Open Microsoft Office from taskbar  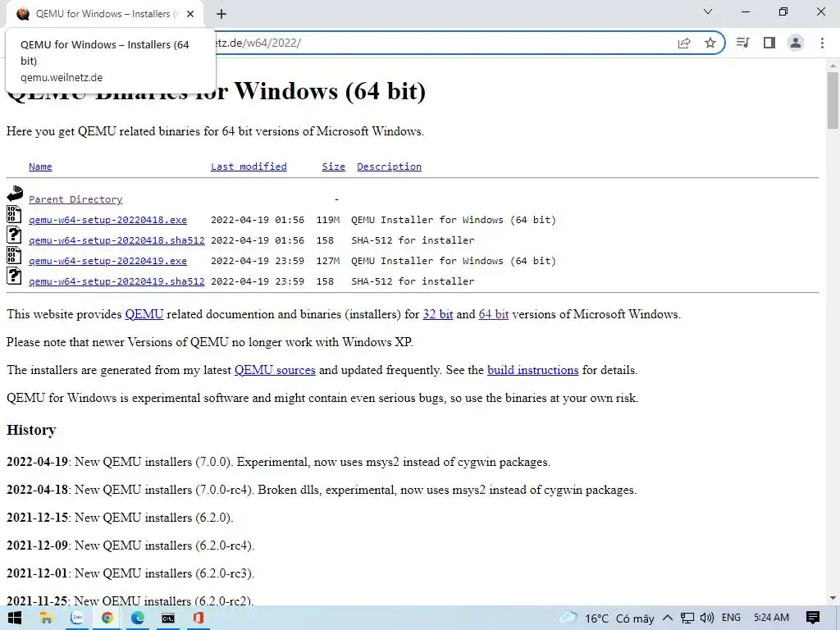199,618
